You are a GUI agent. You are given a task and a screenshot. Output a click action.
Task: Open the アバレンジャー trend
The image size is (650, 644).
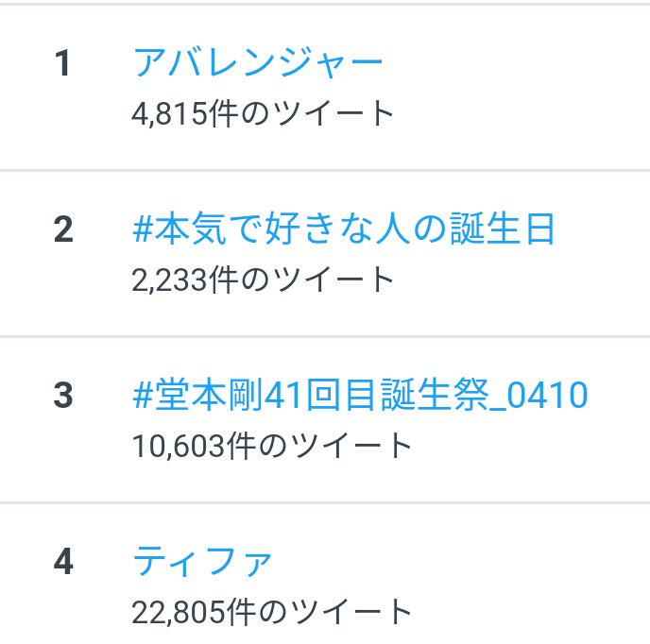257,62
